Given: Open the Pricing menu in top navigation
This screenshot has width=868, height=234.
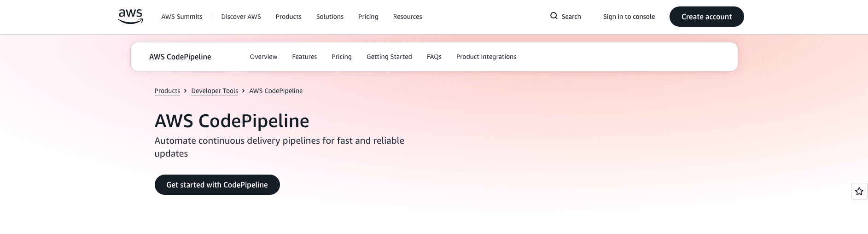Looking at the screenshot, I should coord(368,17).
